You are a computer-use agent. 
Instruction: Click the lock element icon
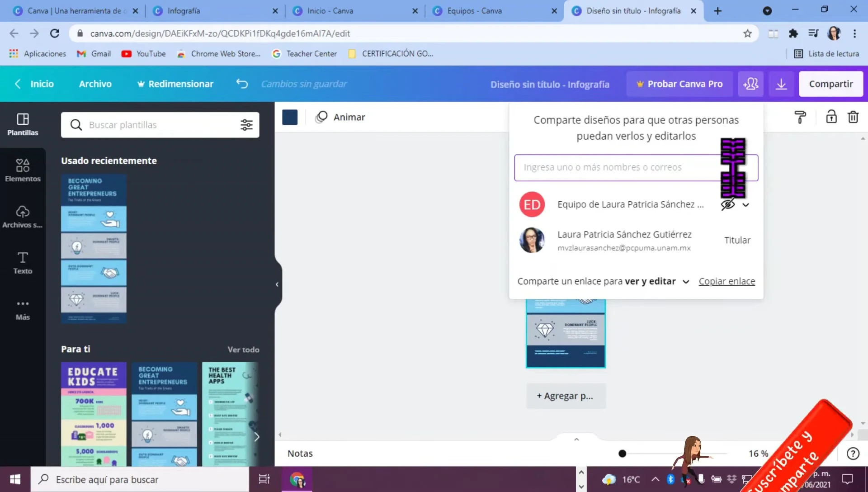tap(831, 117)
